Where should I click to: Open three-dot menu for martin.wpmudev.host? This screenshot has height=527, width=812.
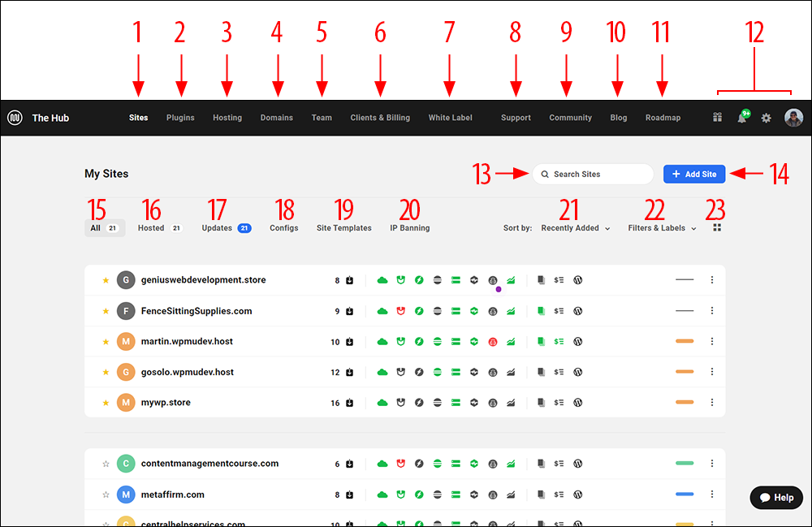[x=712, y=341]
